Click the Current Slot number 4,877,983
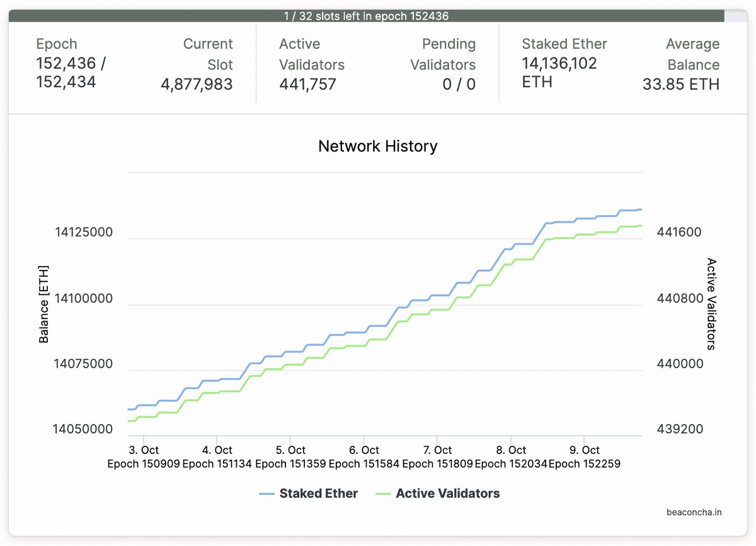 (x=197, y=84)
